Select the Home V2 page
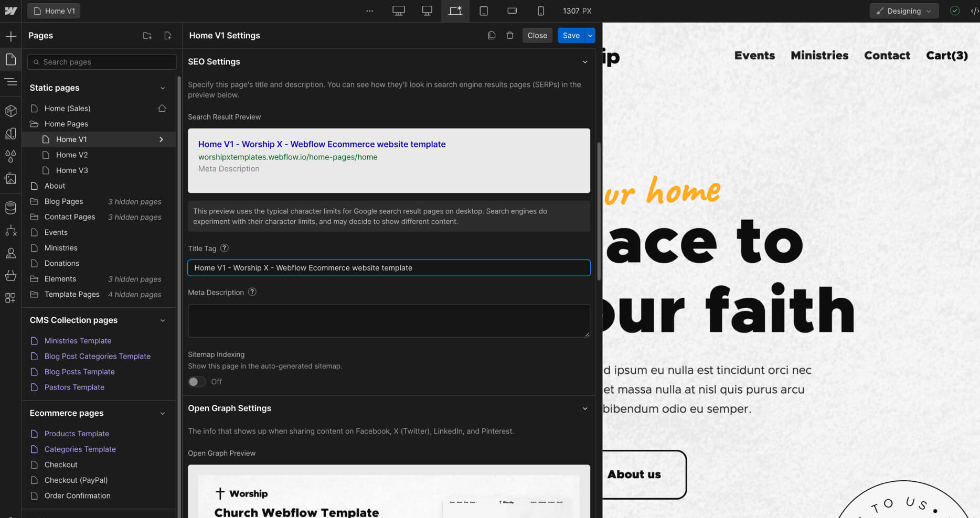The image size is (980, 518). tap(72, 155)
